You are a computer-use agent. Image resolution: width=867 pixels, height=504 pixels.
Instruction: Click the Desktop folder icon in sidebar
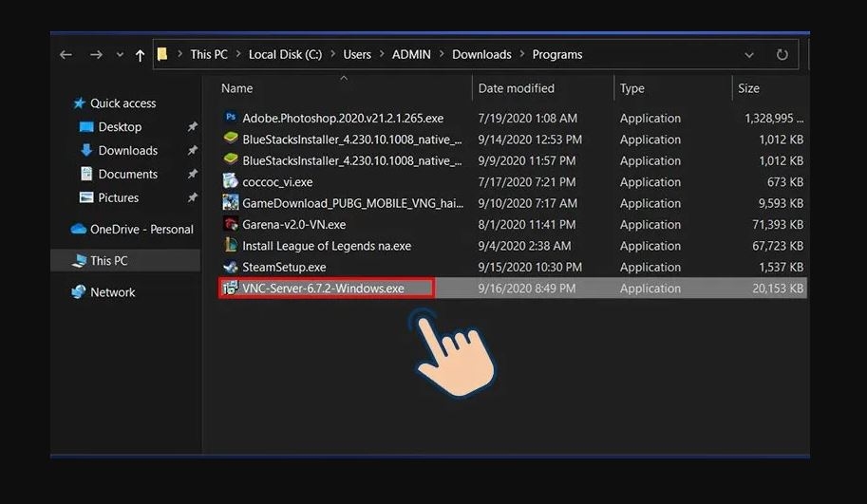pos(86,127)
